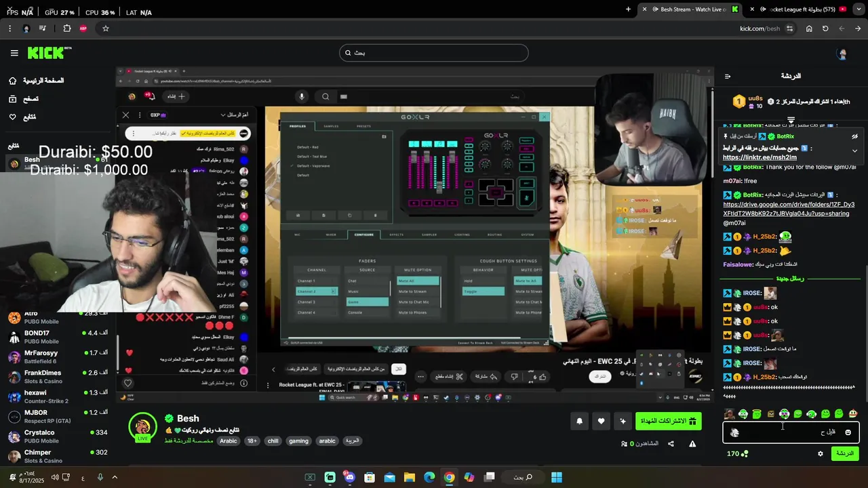Open Crystalco channel in sidebar
The image size is (868, 488).
(x=58, y=436)
